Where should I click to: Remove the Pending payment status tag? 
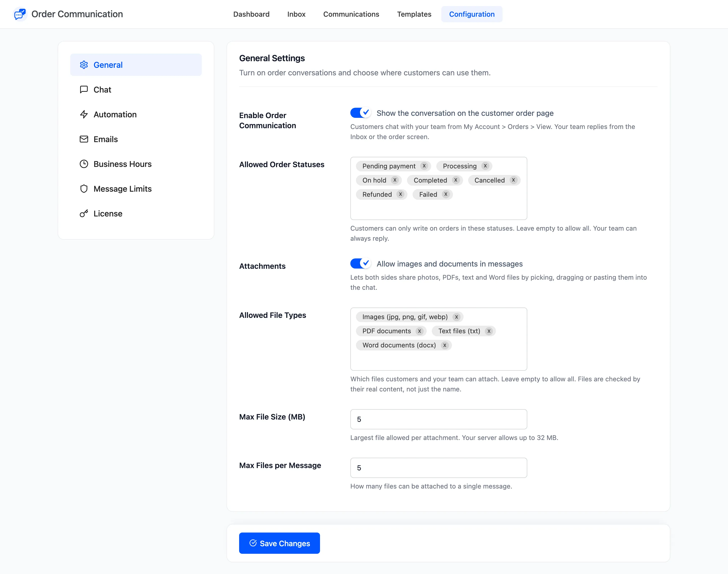[424, 166]
